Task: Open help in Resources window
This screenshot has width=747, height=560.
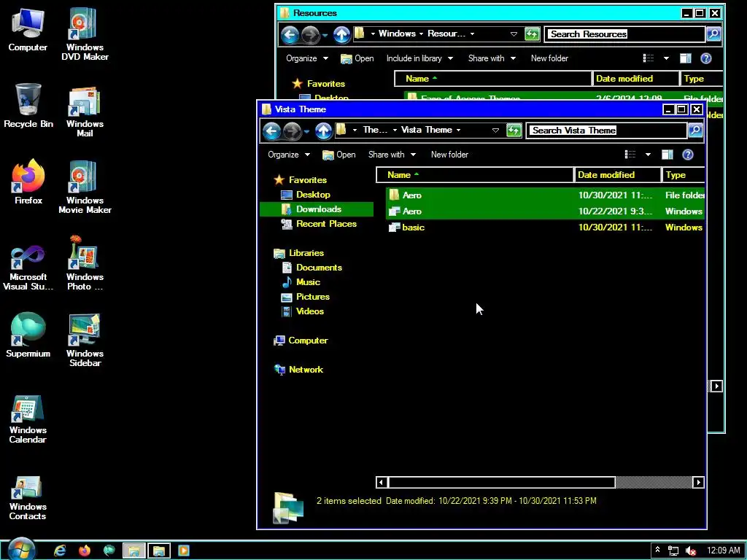Action: tap(705, 58)
